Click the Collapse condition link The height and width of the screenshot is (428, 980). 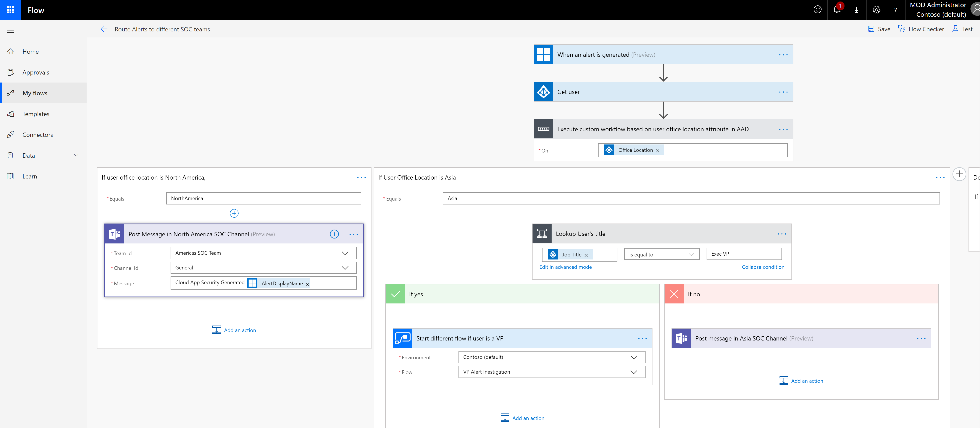[763, 267]
